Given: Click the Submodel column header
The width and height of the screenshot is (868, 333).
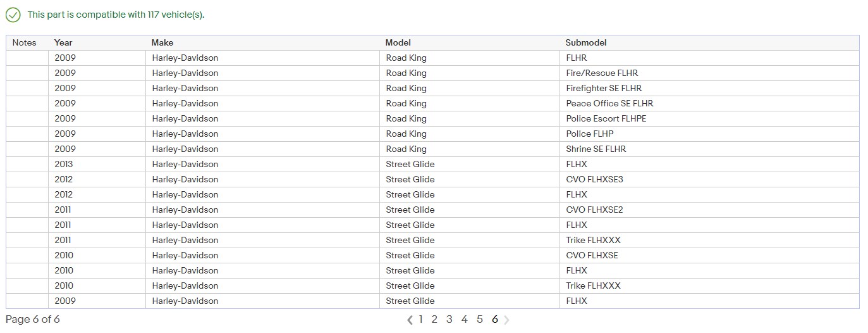Looking at the screenshot, I should coord(586,42).
